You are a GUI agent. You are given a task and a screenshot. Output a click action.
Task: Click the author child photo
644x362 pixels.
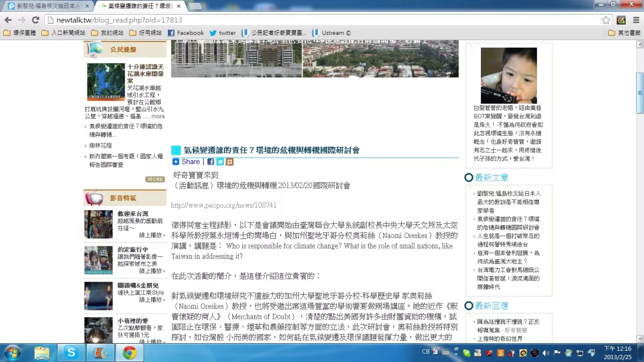tap(509, 76)
